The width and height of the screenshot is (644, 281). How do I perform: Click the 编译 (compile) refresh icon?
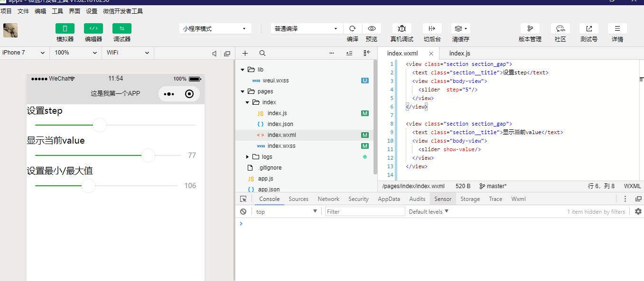[352, 28]
